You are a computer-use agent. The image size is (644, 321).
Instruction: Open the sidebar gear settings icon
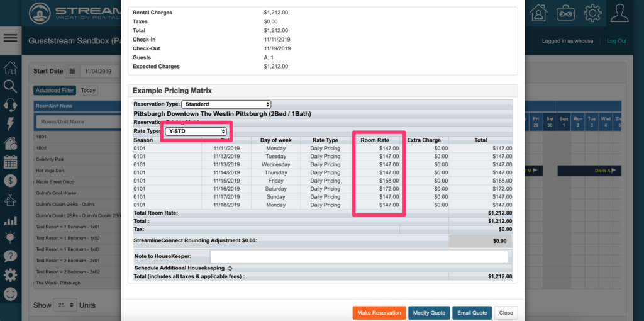coord(10,275)
